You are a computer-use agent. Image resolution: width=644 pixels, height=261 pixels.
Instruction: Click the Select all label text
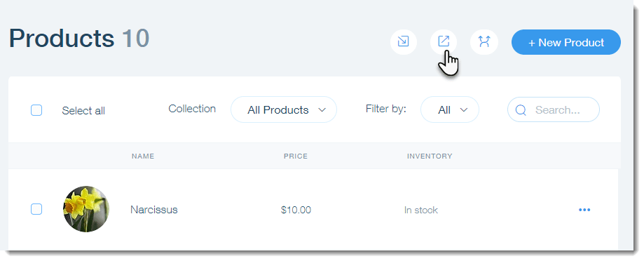(x=83, y=111)
